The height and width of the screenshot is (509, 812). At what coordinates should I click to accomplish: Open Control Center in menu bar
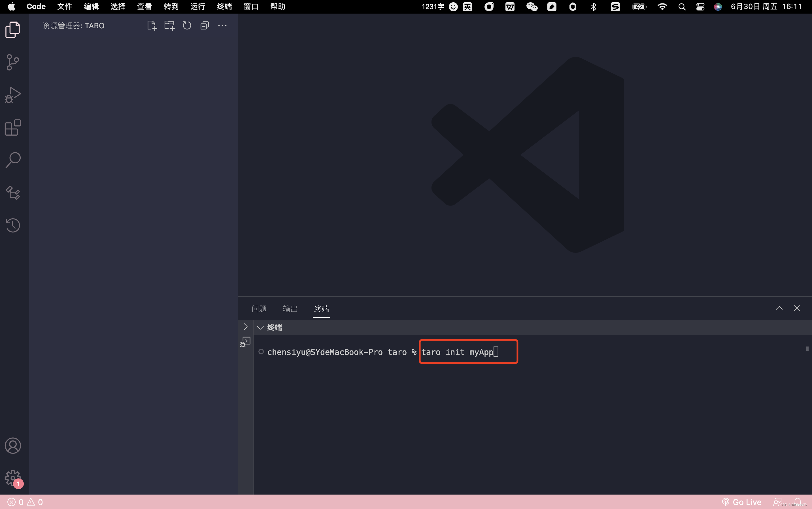click(x=700, y=7)
